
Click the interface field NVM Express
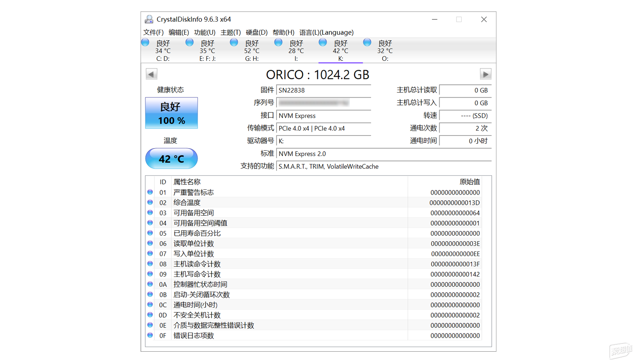(324, 116)
